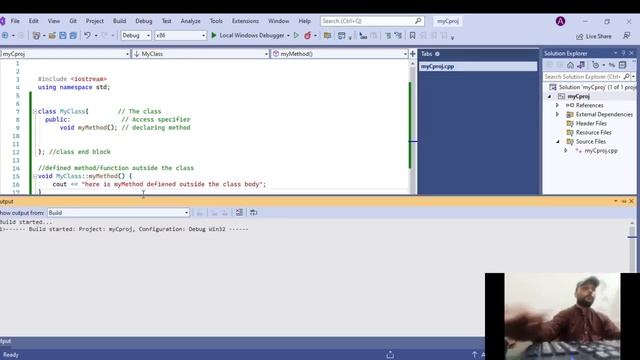The width and height of the screenshot is (640, 360).
Task: Click the decrease indent toolbar icon
Action: point(388,36)
